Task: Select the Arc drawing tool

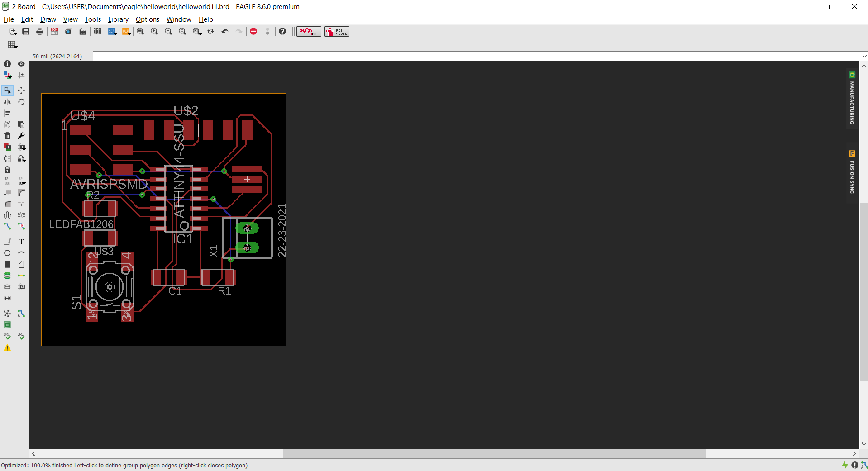Action: (21, 253)
